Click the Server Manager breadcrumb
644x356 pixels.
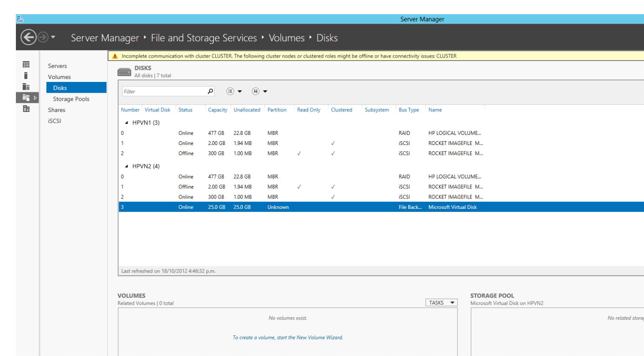coord(105,38)
